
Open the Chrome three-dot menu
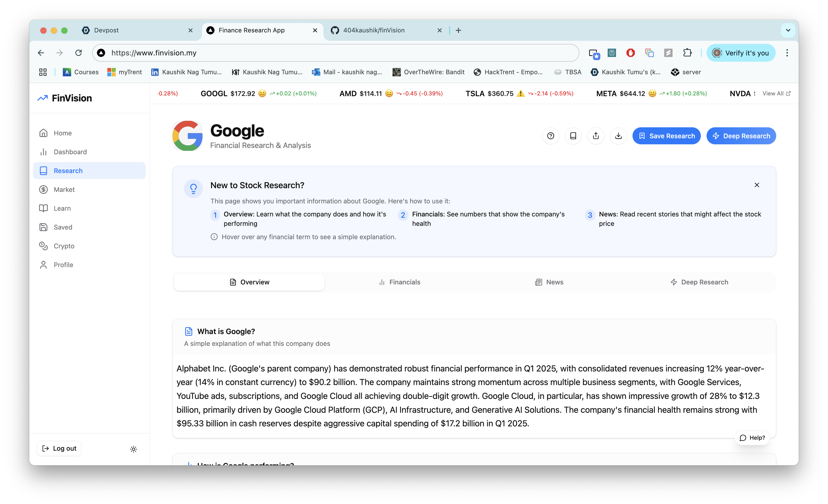[787, 53]
